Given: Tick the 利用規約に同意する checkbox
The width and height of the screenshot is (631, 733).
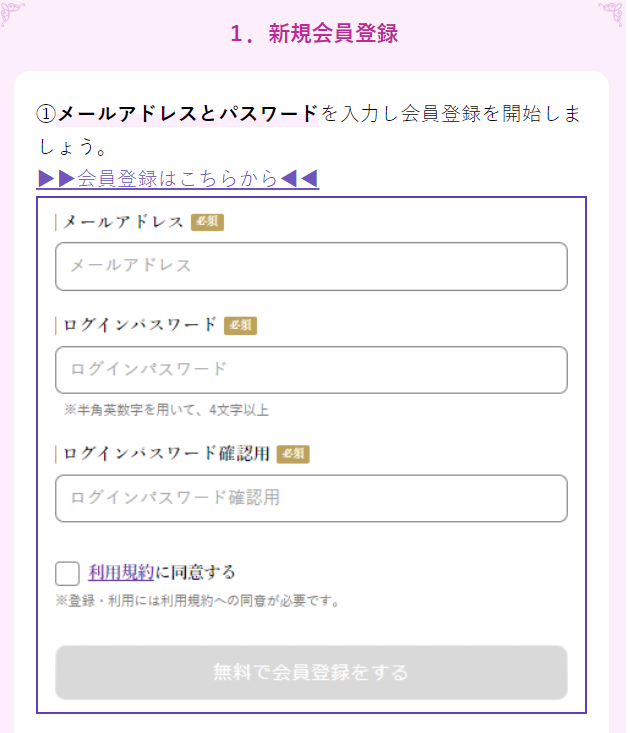Looking at the screenshot, I should coord(68,573).
